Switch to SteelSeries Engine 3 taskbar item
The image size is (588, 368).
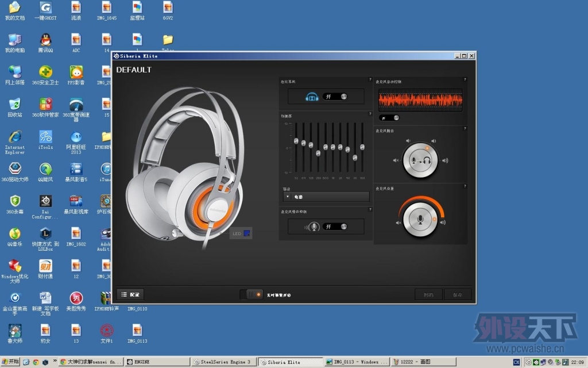click(224, 362)
